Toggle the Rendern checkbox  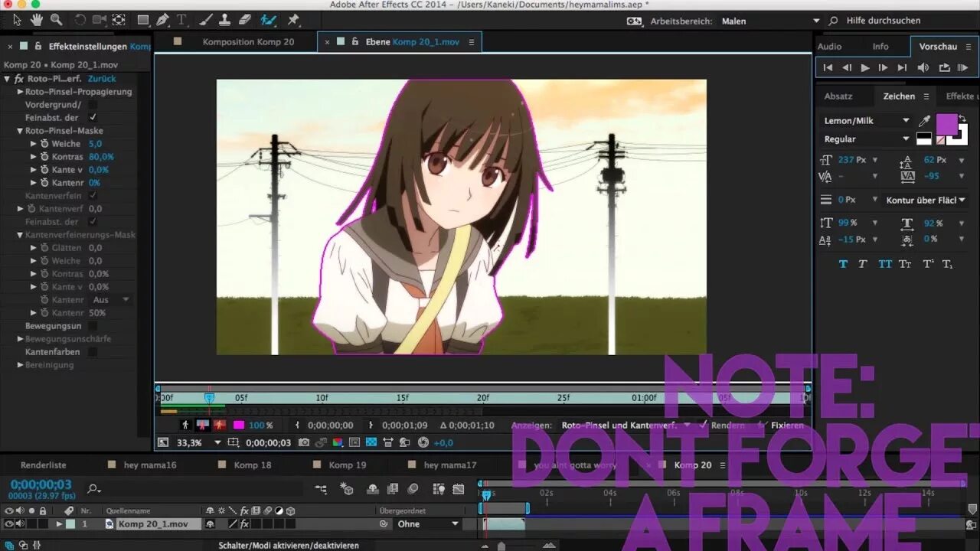click(704, 425)
